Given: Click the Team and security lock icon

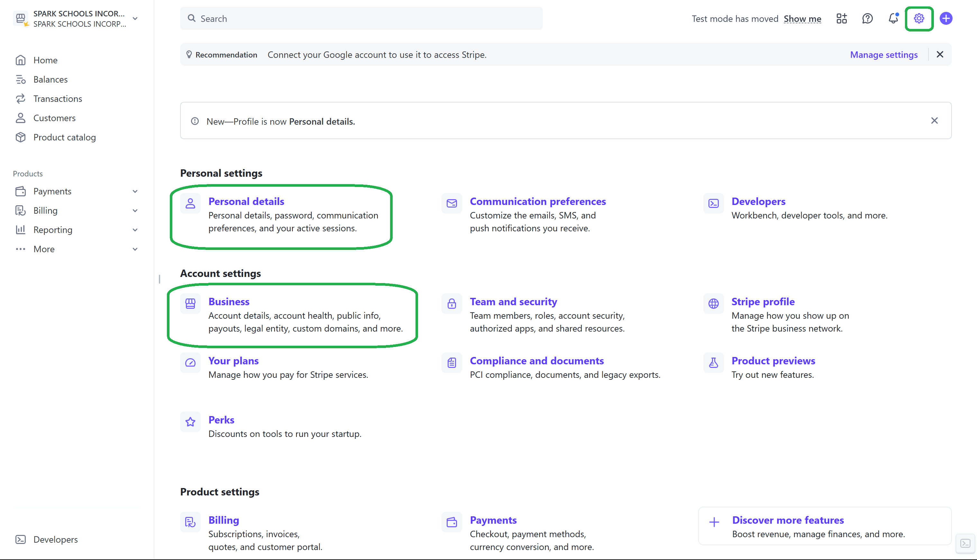Looking at the screenshot, I should click(x=452, y=304).
